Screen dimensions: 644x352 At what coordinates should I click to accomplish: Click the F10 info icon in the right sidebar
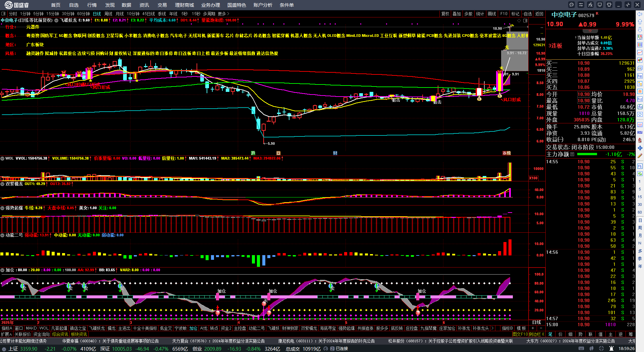(x=640, y=76)
